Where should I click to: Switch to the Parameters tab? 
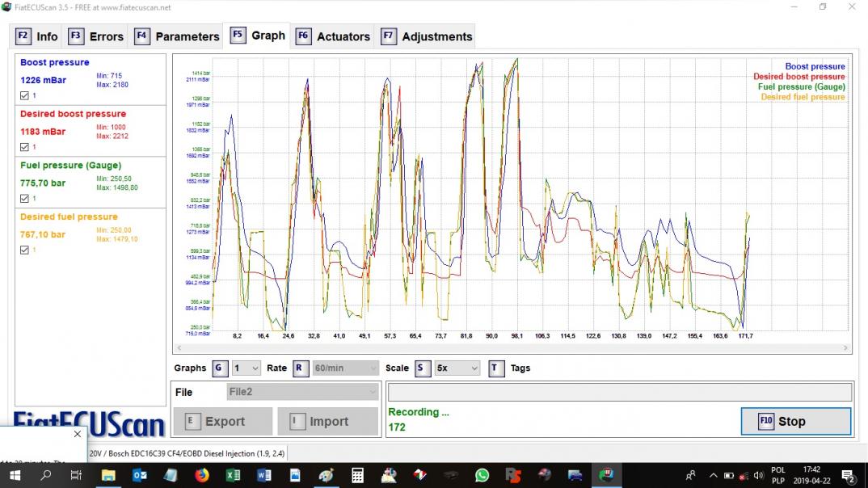coord(176,36)
